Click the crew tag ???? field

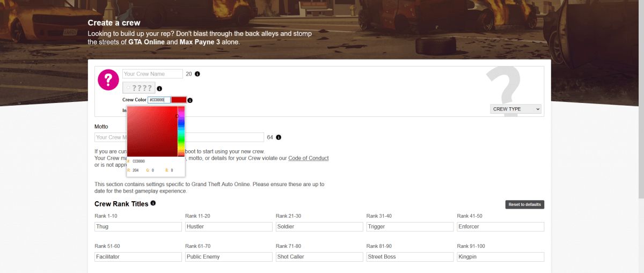pyautogui.click(x=138, y=88)
